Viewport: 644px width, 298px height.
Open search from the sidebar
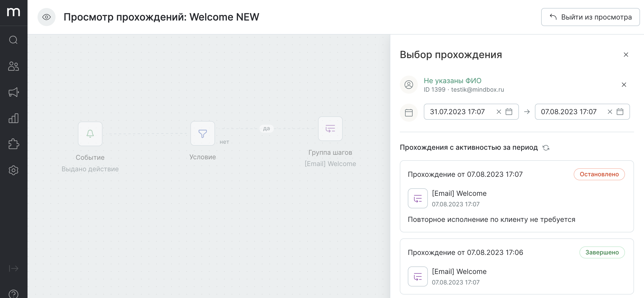pos(14,40)
